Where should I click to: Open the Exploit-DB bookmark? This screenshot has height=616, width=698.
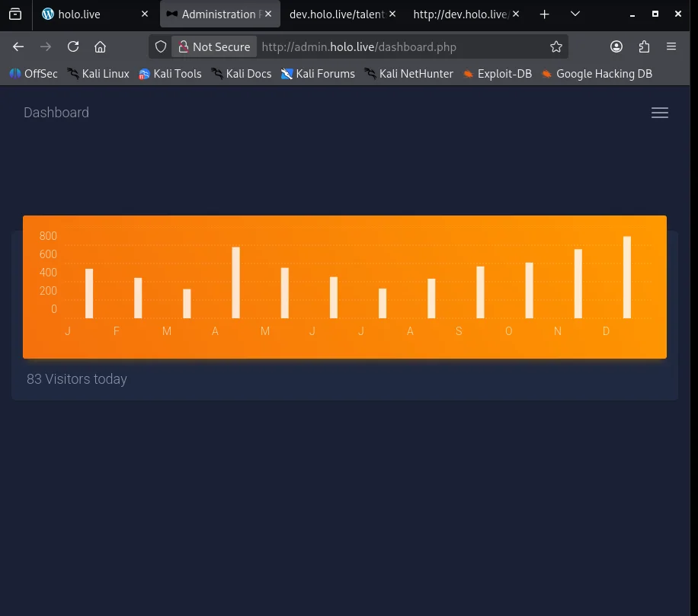[x=497, y=74]
